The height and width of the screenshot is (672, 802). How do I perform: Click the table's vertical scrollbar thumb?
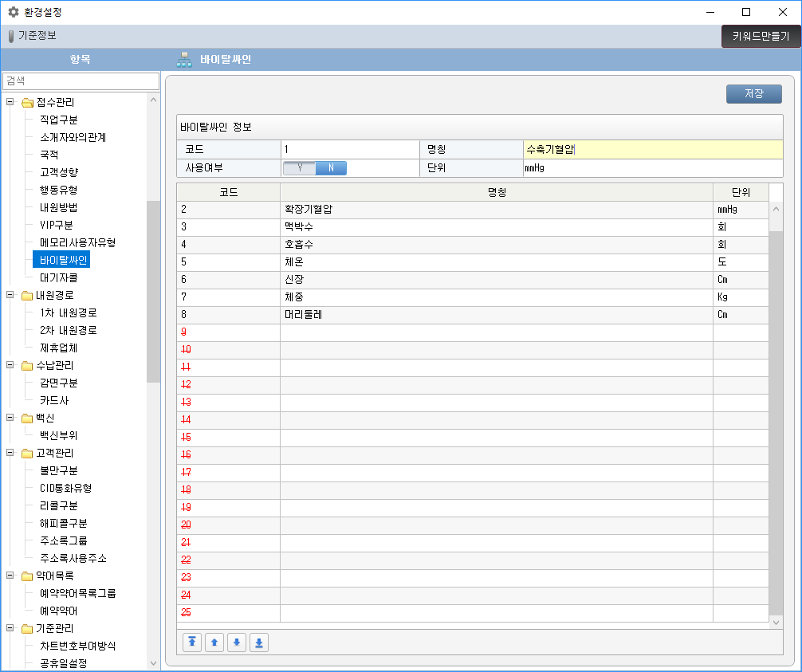(776, 415)
